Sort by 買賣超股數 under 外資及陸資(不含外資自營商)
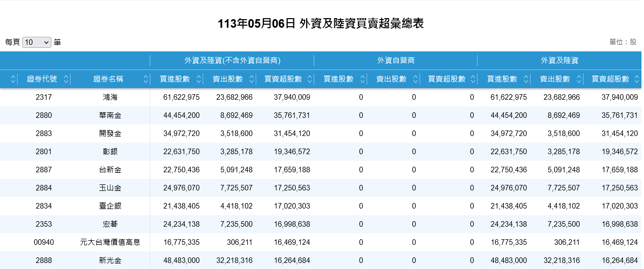The image size is (644, 269). coord(309,79)
